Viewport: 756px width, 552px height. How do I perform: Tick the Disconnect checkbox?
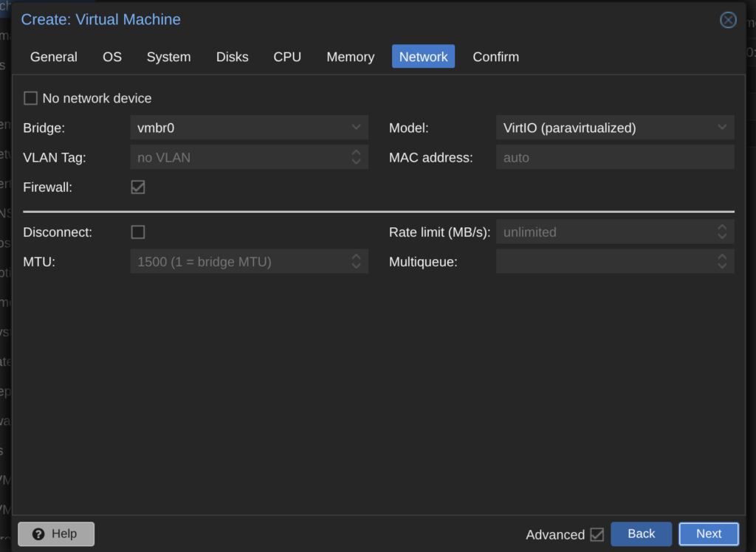click(x=138, y=232)
